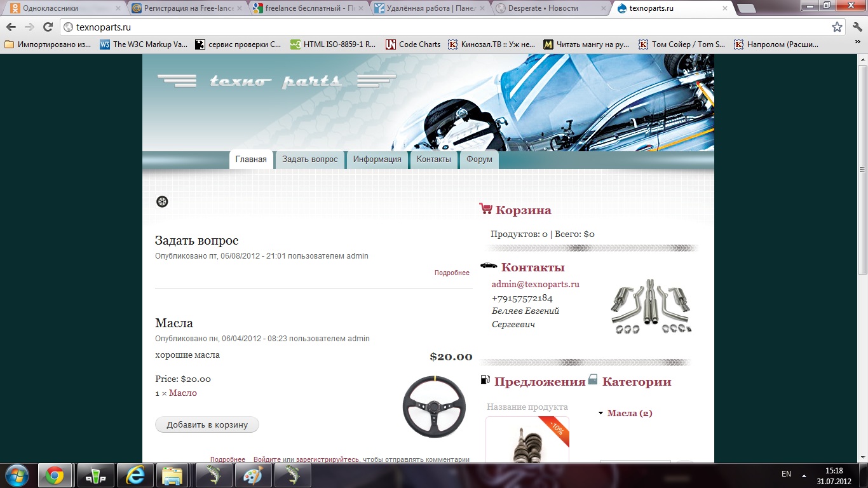Open the Chrome wrench settings menu

(856, 27)
